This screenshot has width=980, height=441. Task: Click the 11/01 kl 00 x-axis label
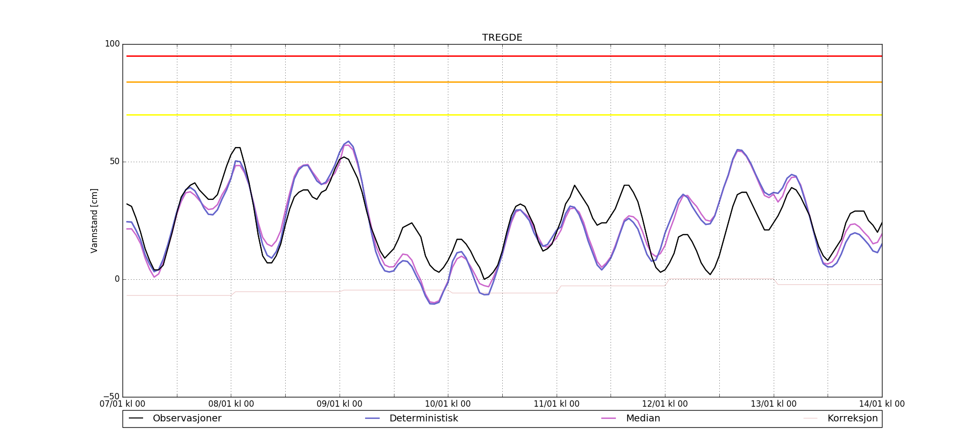click(x=556, y=404)
